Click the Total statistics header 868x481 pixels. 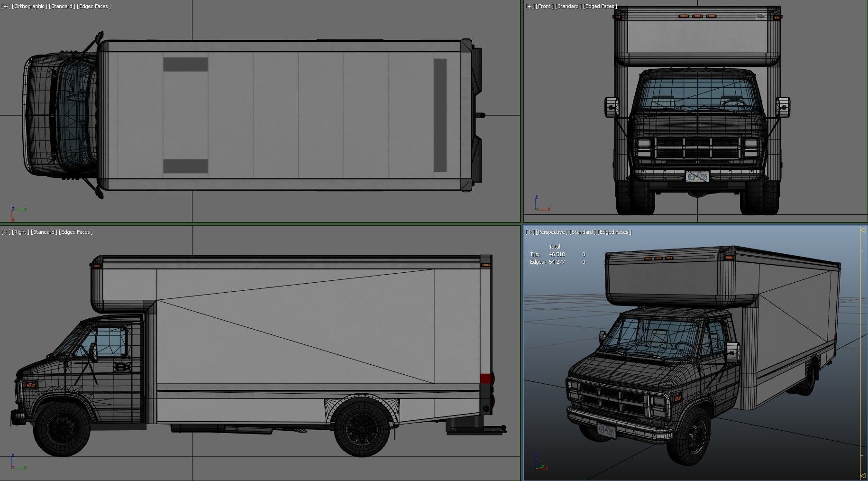coord(554,247)
